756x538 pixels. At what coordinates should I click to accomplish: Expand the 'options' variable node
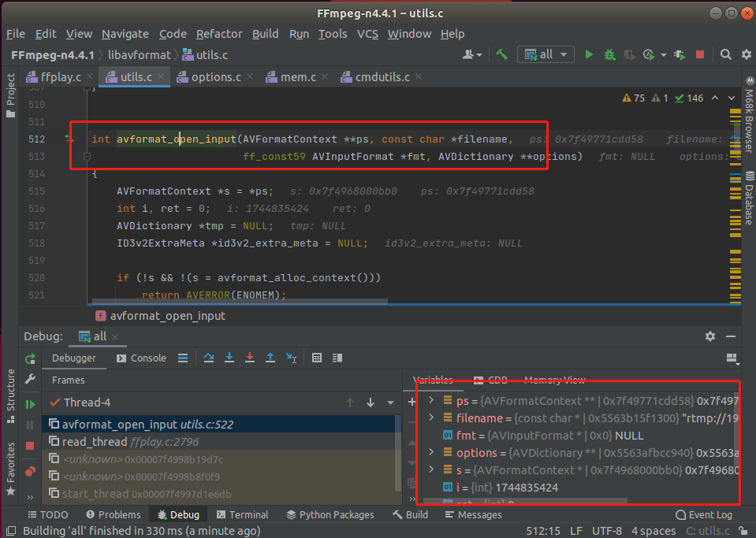pyautogui.click(x=431, y=453)
